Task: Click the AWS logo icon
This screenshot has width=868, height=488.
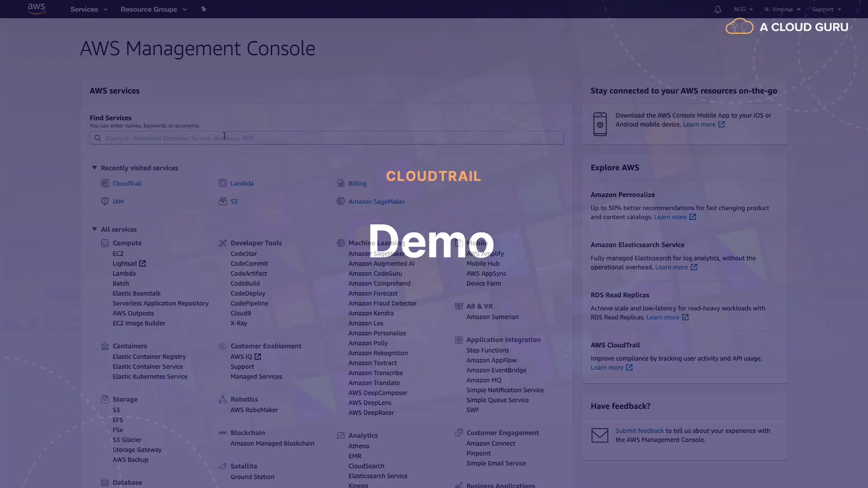Action: tap(36, 9)
